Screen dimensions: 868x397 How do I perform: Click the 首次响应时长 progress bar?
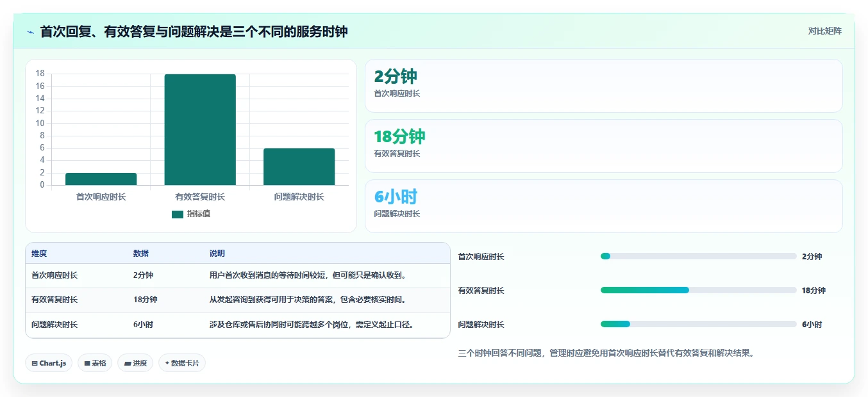coord(699,256)
